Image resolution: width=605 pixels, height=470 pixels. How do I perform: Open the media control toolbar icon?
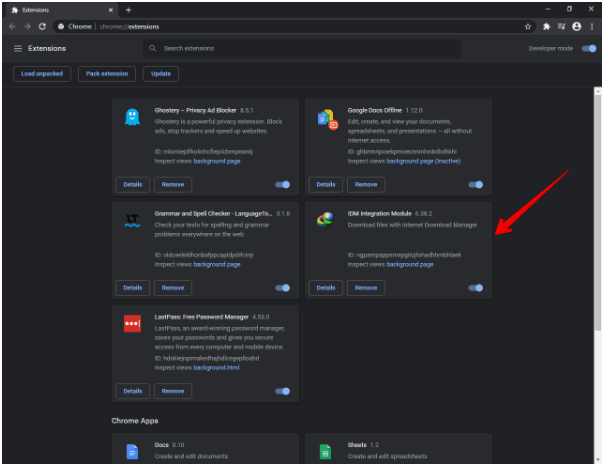pos(561,26)
